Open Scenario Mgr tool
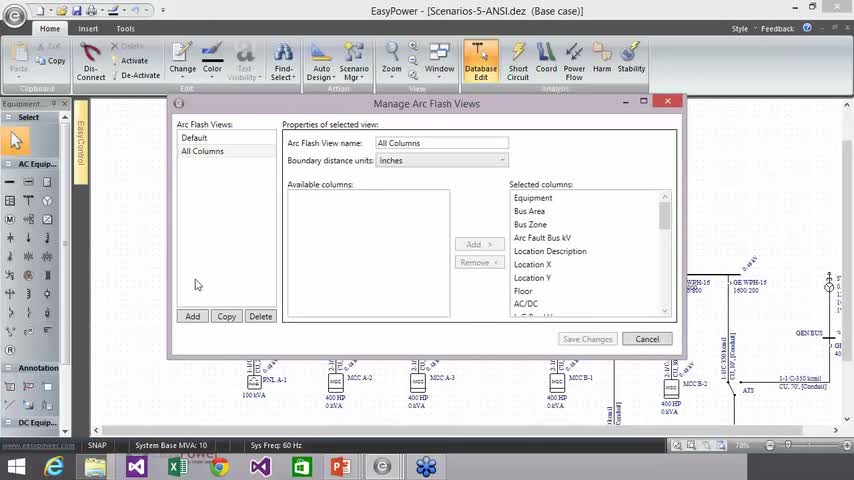This screenshot has height=480, width=854. 354,61
